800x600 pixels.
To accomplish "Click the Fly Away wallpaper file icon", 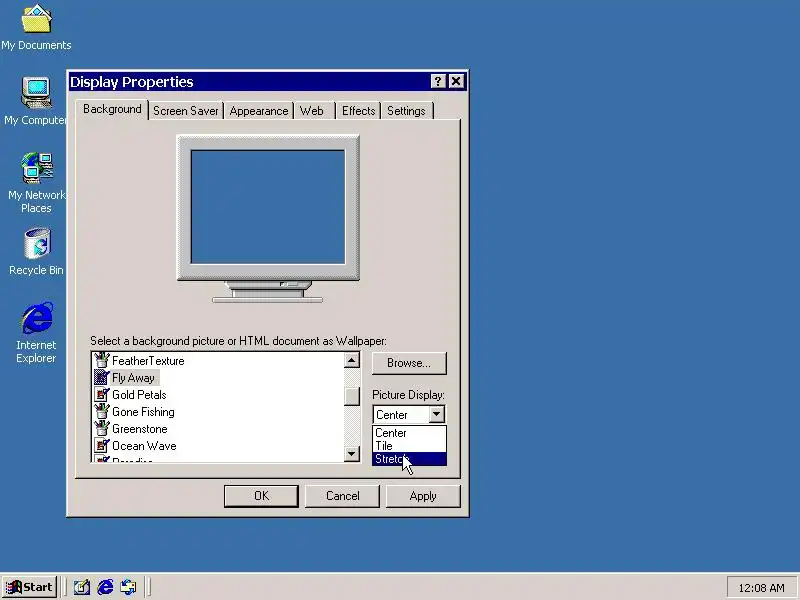I will click(102, 378).
